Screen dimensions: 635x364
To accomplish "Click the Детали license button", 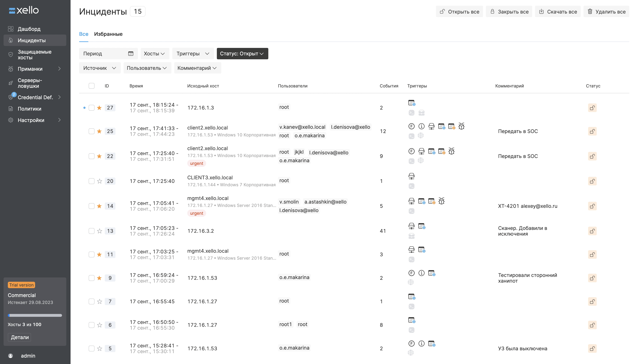I will 19,337.
